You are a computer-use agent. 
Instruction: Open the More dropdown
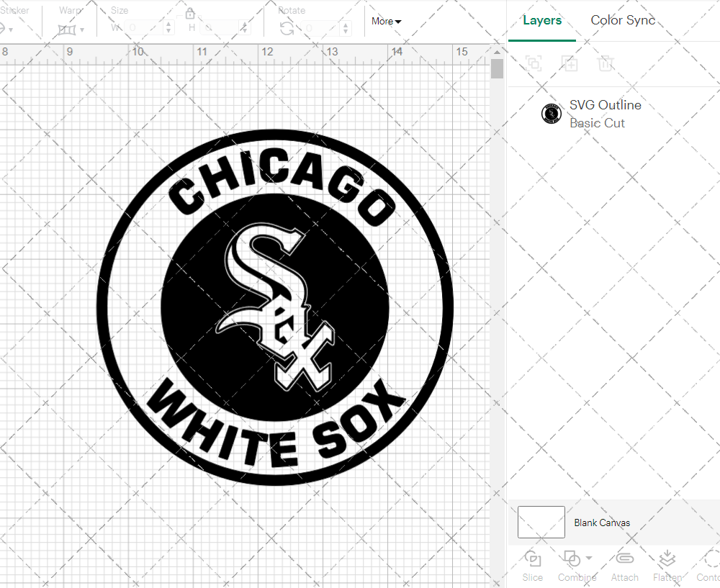pyautogui.click(x=386, y=22)
